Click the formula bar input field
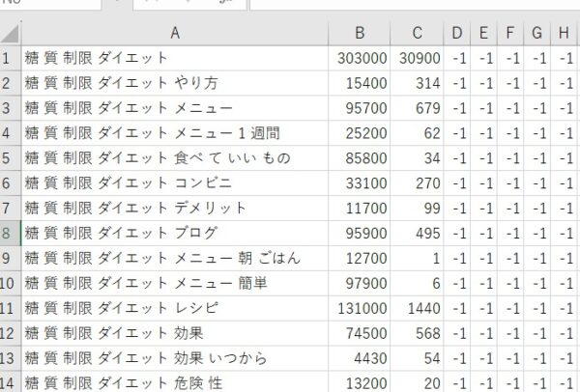Image resolution: width=580 pixels, height=392 pixels. click(x=415, y=5)
